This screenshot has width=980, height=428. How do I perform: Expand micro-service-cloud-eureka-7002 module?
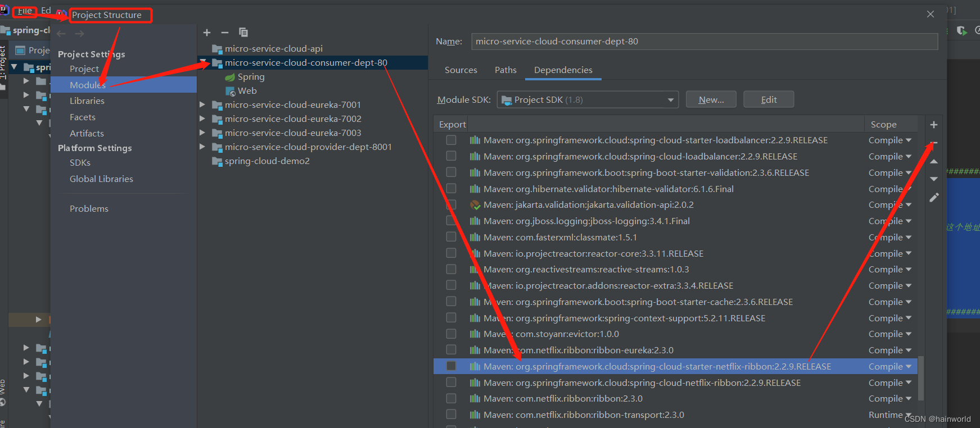click(202, 119)
